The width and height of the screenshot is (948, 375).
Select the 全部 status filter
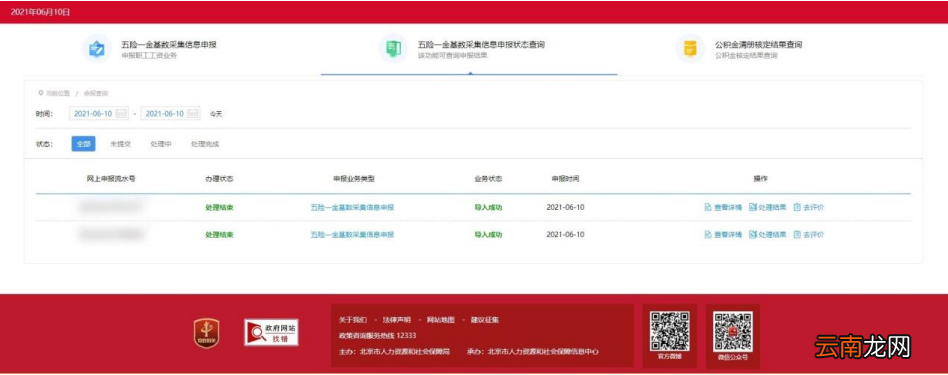(83, 144)
